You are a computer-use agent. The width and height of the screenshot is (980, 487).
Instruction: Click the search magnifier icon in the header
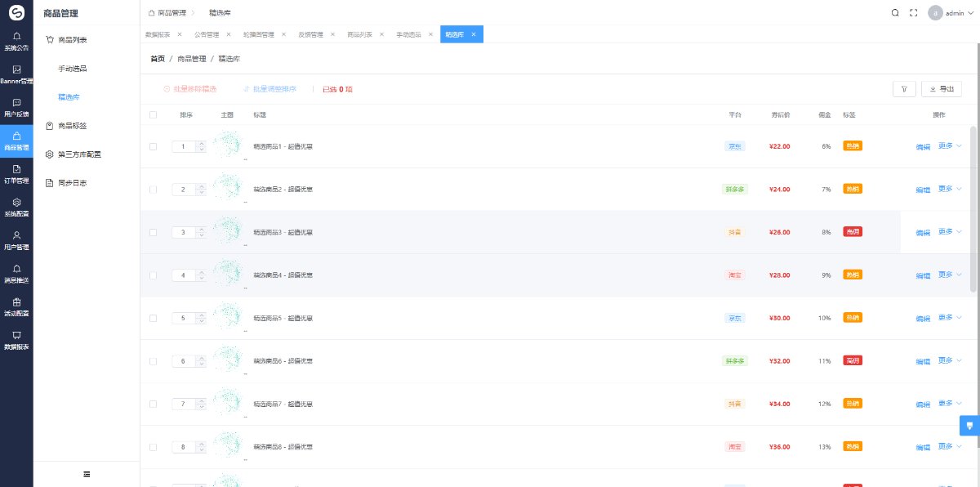[895, 12]
